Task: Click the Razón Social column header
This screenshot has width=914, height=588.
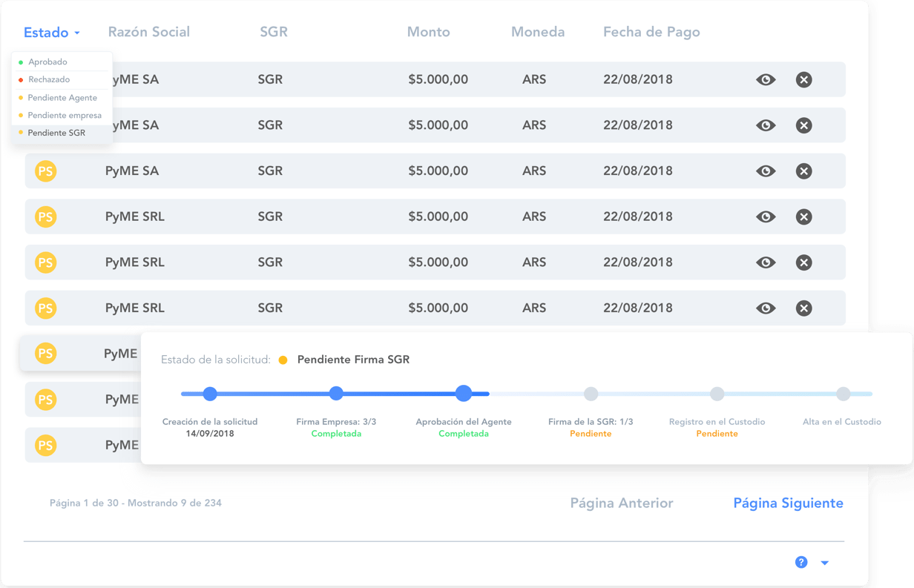Action: pos(149,32)
